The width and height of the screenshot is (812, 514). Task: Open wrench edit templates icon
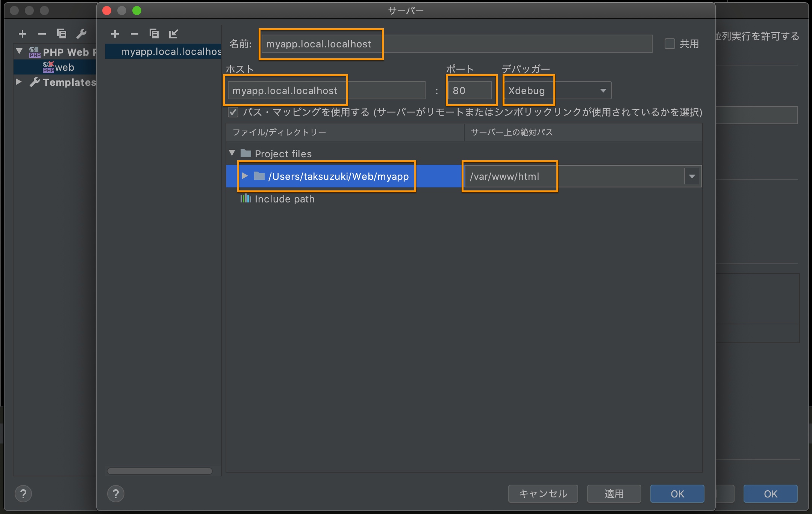point(81,34)
